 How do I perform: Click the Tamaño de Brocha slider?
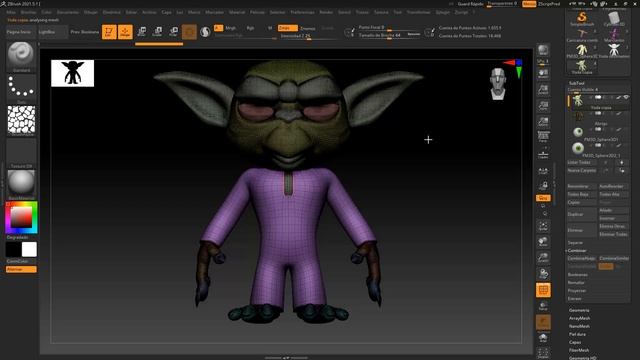(389, 36)
